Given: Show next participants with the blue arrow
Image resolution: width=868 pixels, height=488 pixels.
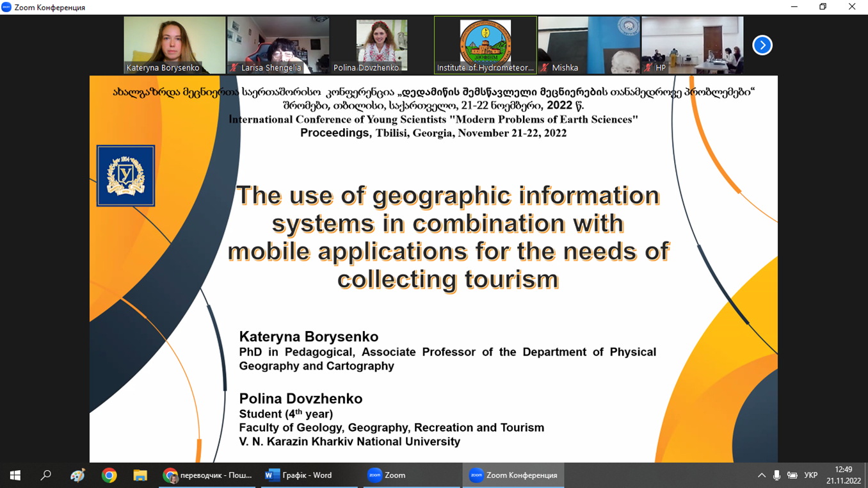Looking at the screenshot, I should point(762,45).
